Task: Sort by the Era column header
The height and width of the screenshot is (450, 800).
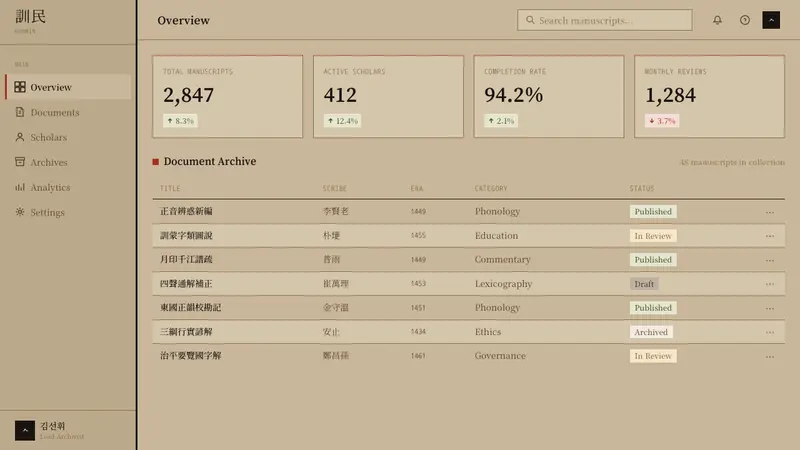Action: point(417,188)
